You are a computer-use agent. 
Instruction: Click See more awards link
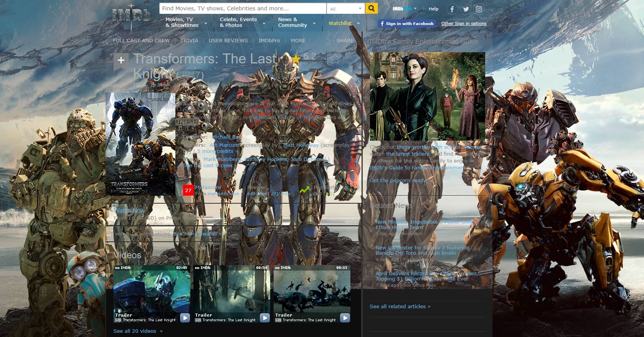click(x=195, y=234)
